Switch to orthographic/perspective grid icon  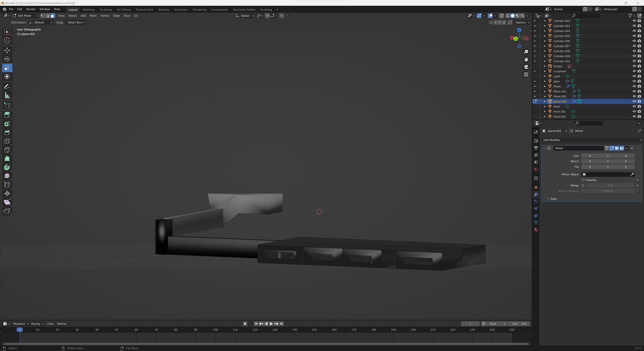(x=526, y=75)
